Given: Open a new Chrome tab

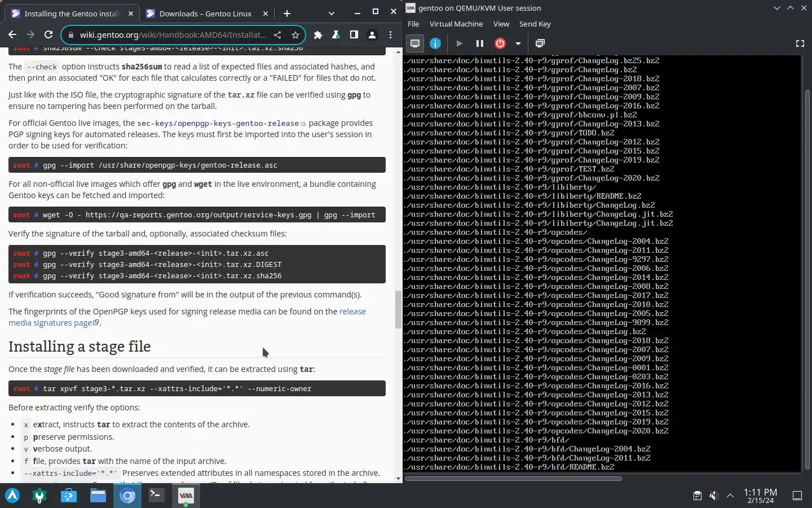Looking at the screenshot, I should [x=287, y=14].
